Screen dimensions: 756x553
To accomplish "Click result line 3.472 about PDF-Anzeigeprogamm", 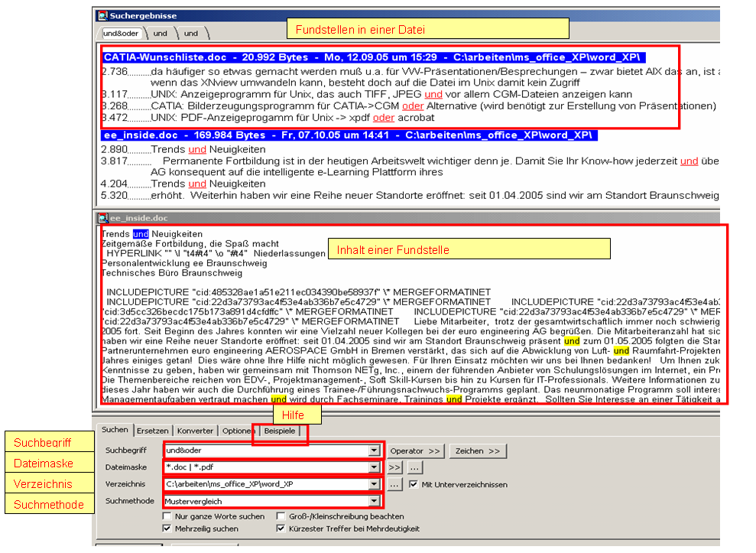I will 268,117.
